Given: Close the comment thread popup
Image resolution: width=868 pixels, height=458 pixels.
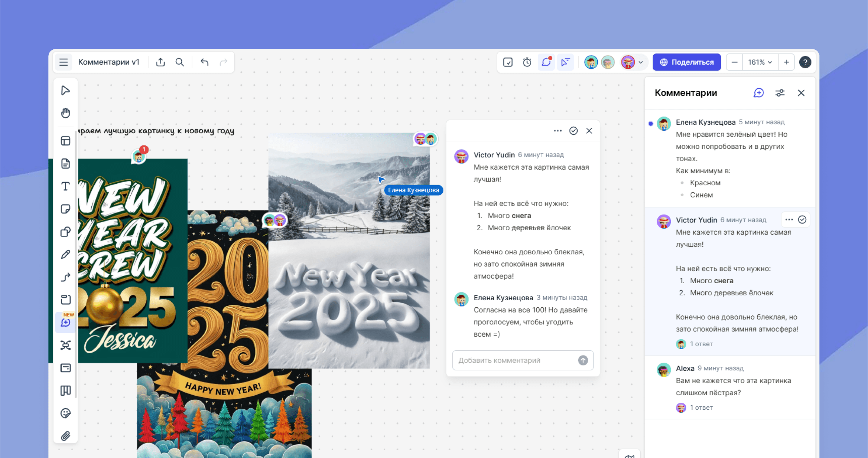Looking at the screenshot, I should [589, 131].
